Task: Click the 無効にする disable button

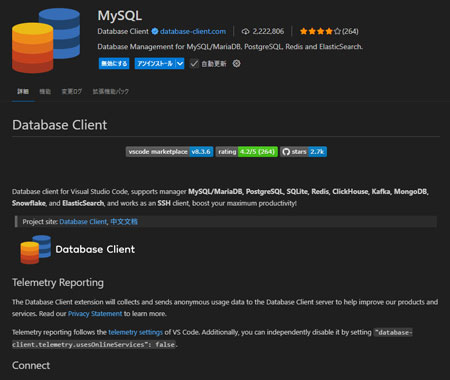Action: click(x=114, y=63)
